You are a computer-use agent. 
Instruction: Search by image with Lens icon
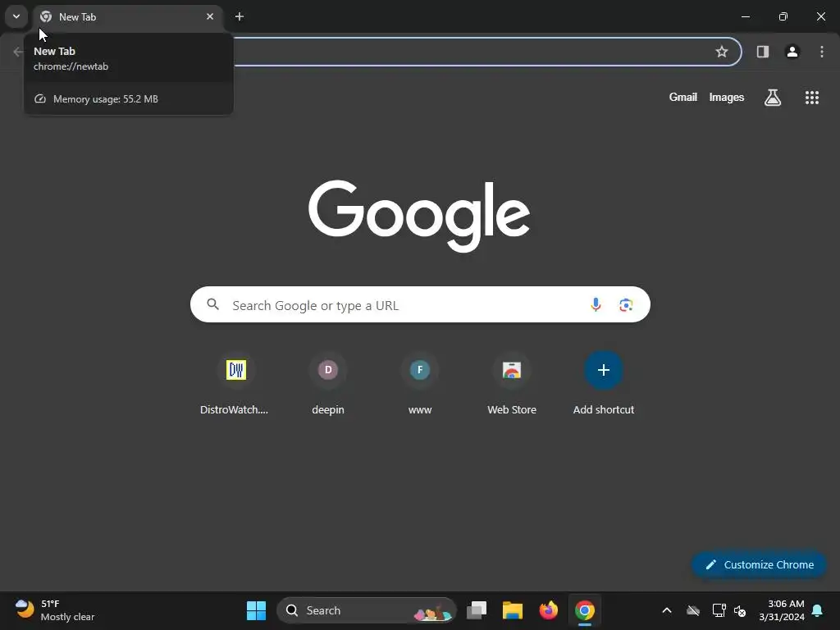[x=626, y=305]
